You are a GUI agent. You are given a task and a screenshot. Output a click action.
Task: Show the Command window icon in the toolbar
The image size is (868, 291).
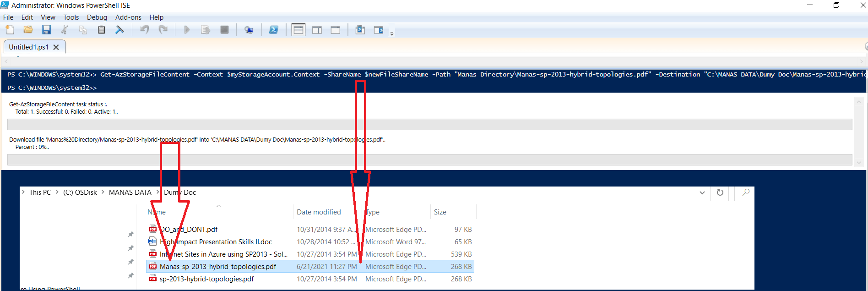click(x=360, y=30)
